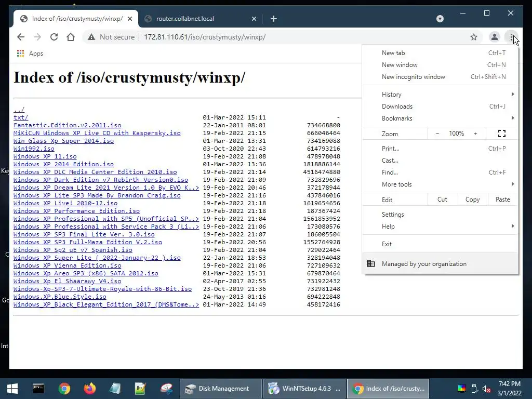Click Paste in the Edit row
The image size is (532, 399).
[x=503, y=199]
